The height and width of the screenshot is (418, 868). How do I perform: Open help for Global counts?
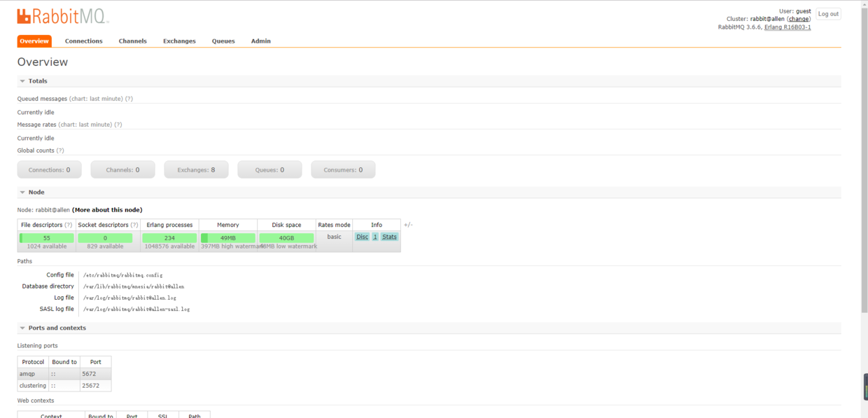tap(60, 151)
